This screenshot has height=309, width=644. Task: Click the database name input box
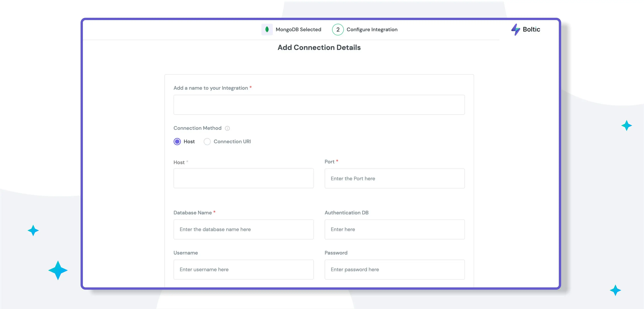(x=243, y=229)
